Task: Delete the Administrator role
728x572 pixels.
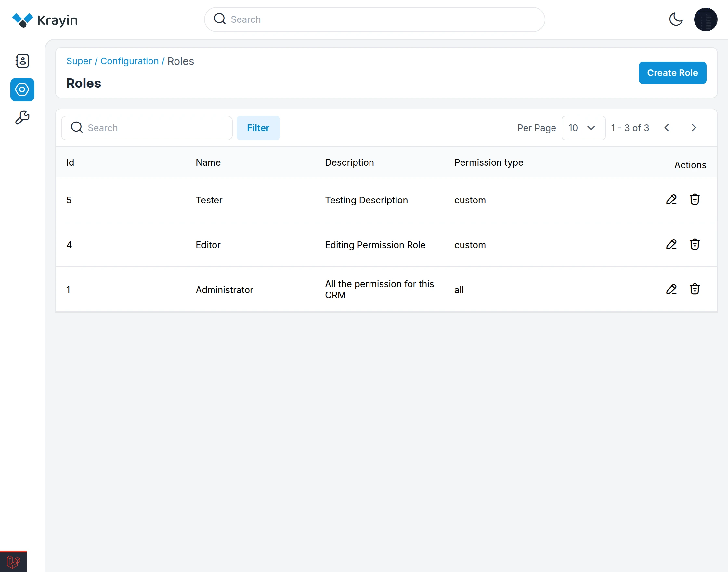Action: 695,289
